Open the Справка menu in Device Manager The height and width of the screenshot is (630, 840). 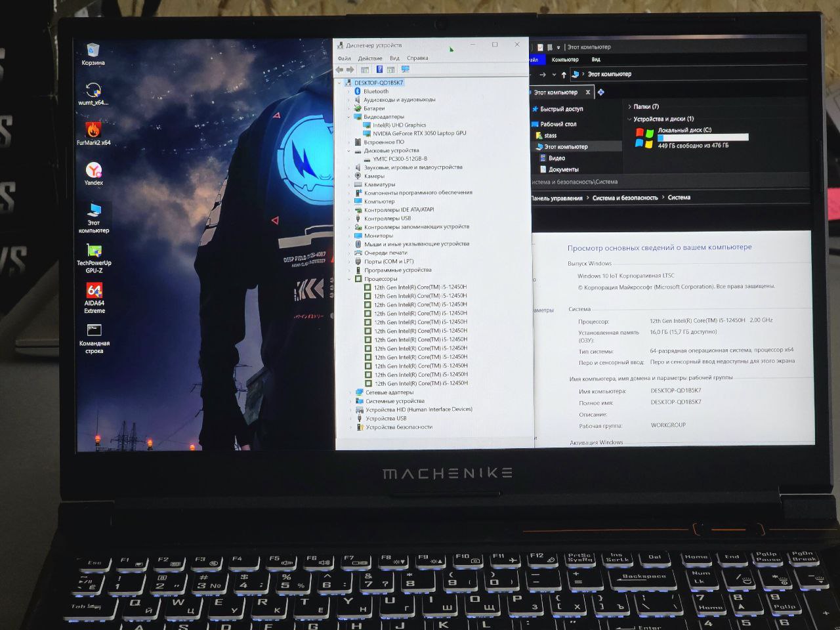417,58
